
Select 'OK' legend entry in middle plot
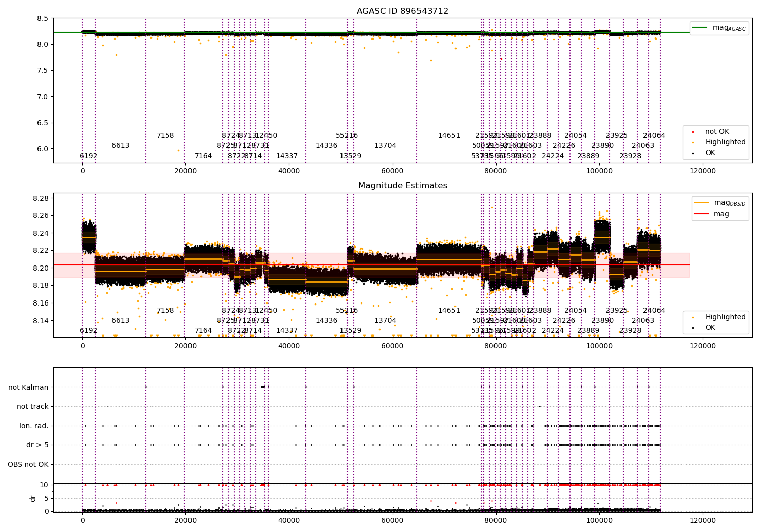click(710, 328)
